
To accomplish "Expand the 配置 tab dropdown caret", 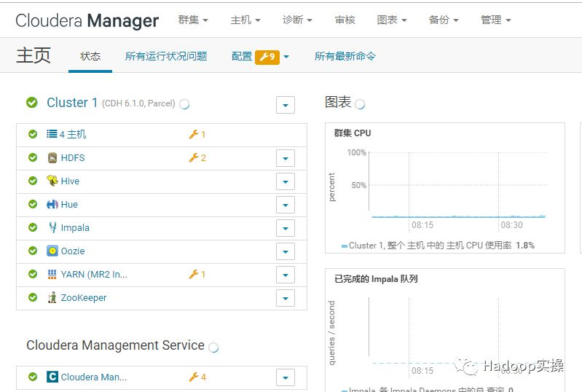I will click(286, 57).
